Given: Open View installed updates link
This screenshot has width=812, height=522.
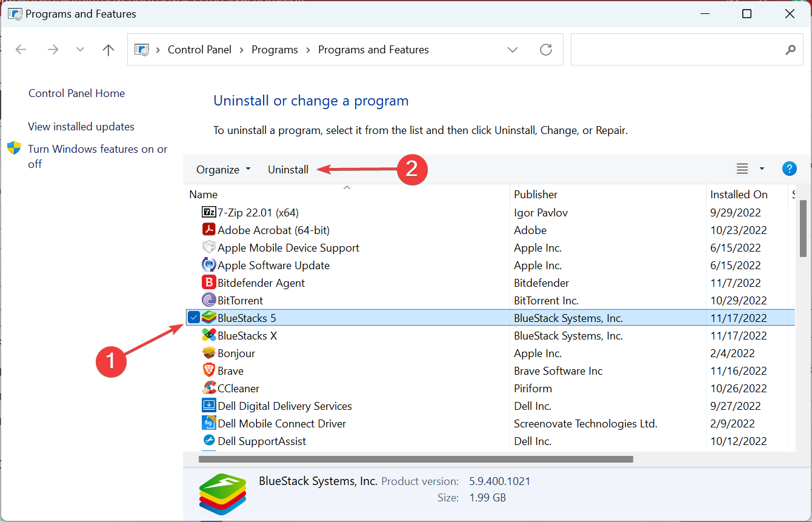Looking at the screenshot, I should [x=81, y=127].
